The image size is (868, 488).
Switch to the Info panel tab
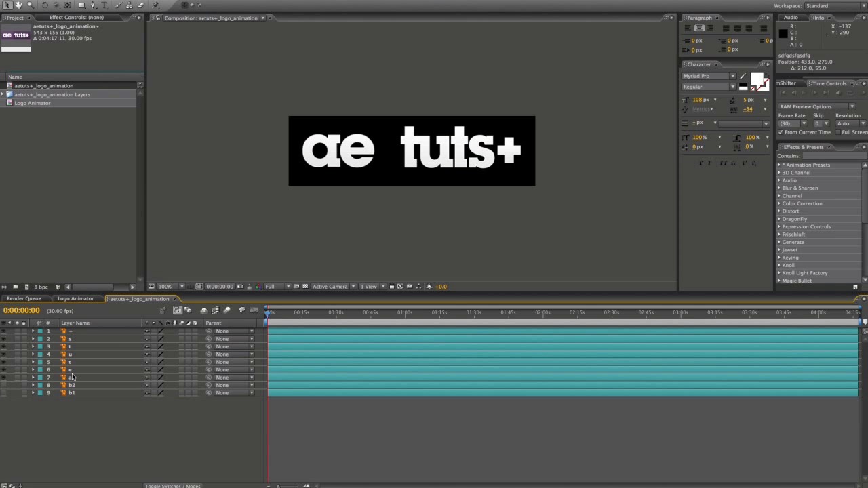[819, 18]
